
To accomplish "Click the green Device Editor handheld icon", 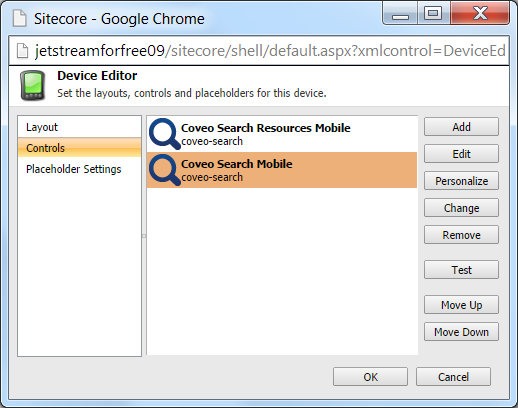I will (x=32, y=86).
